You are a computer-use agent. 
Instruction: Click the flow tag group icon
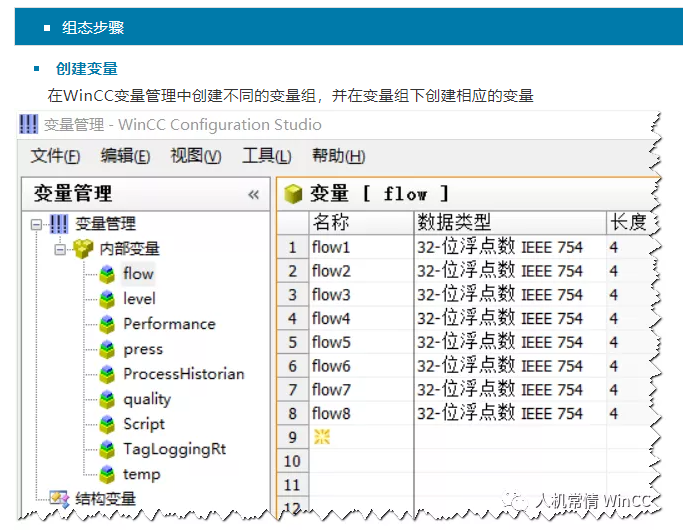click(x=107, y=274)
